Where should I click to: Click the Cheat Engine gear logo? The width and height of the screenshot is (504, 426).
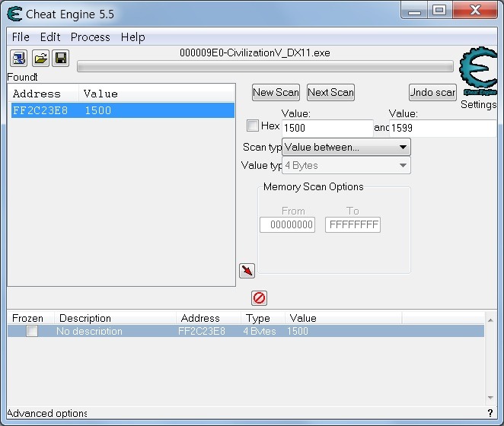[x=479, y=70]
